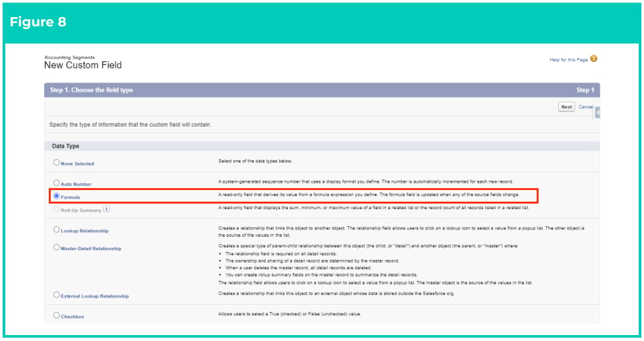This screenshot has height=341, width=644.
Task: Click the Formula description text
Action: point(369,195)
